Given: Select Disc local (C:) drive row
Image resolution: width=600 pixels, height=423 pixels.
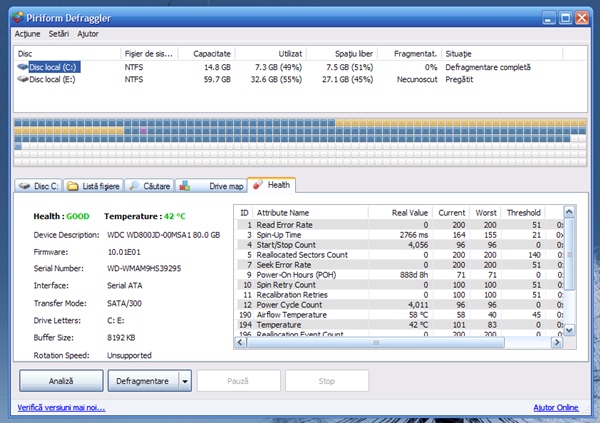Looking at the screenshot, I should (300, 67).
